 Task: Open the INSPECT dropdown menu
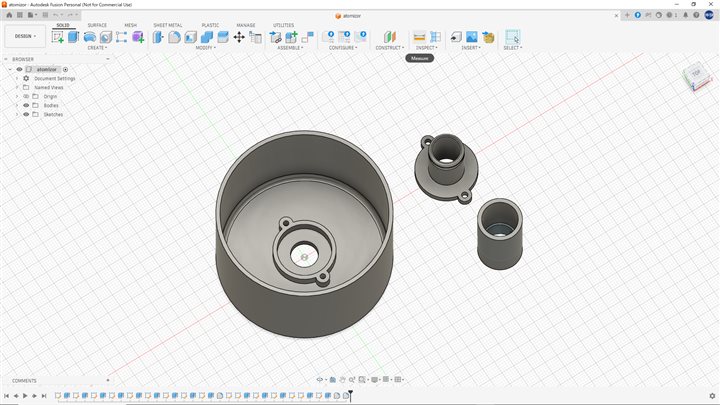[x=427, y=48]
